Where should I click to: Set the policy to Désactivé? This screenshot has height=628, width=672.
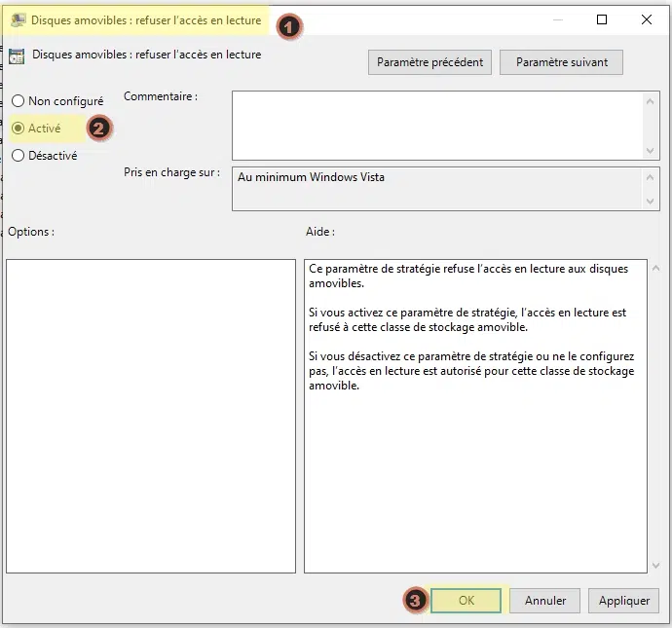pyautogui.click(x=18, y=155)
